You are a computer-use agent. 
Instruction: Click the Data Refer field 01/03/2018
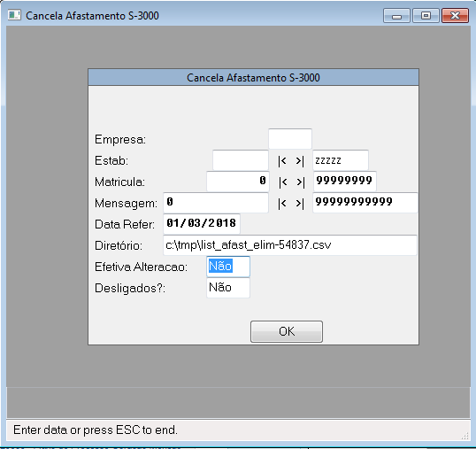pyautogui.click(x=202, y=224)
